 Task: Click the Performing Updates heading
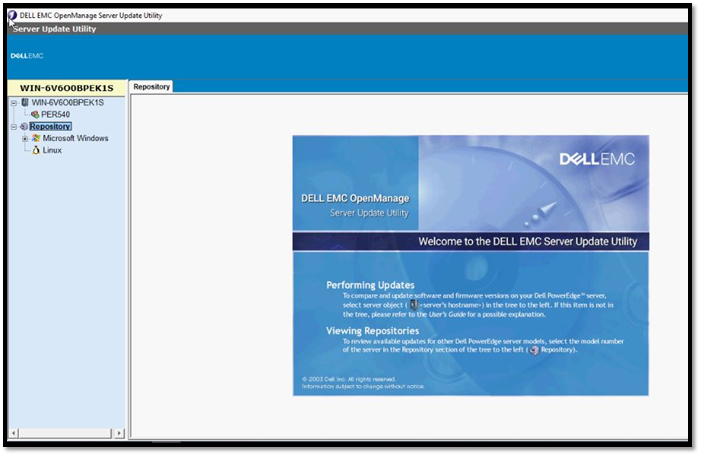click(370, 285)
